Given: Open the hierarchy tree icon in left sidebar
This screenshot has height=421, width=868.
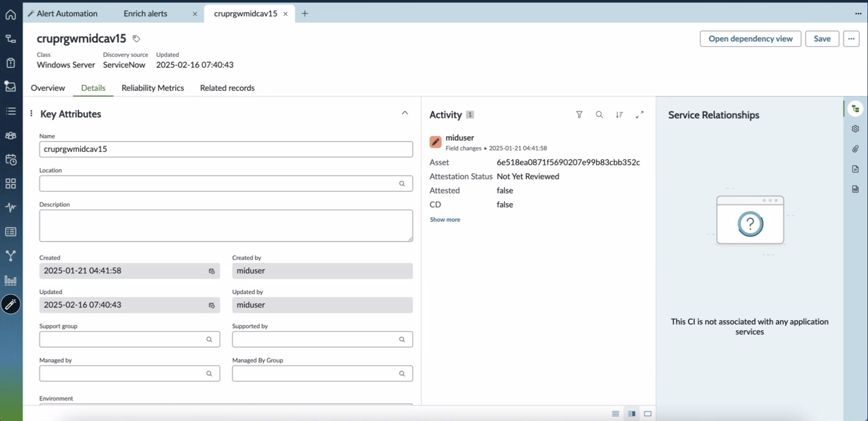Looking at the screenshot, I should click(11, 39).
